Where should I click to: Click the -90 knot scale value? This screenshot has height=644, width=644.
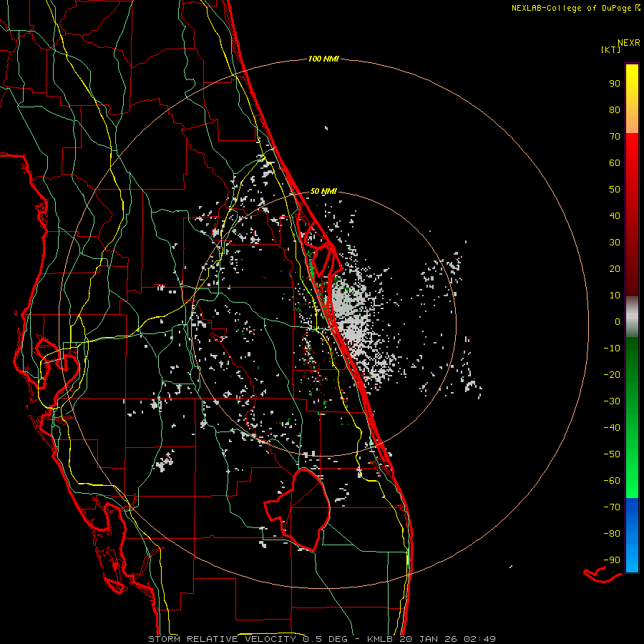pos(612,560)
